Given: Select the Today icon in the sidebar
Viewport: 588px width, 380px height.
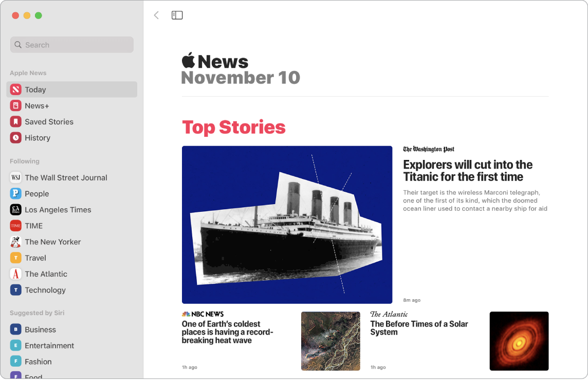Looking at the screenshot, I should (15, 89).
